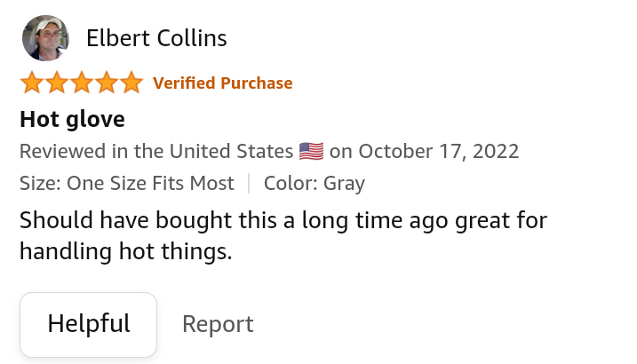Click the fourth orange rating star
Viewport: 637px width, 364px height.
(107, 83)
